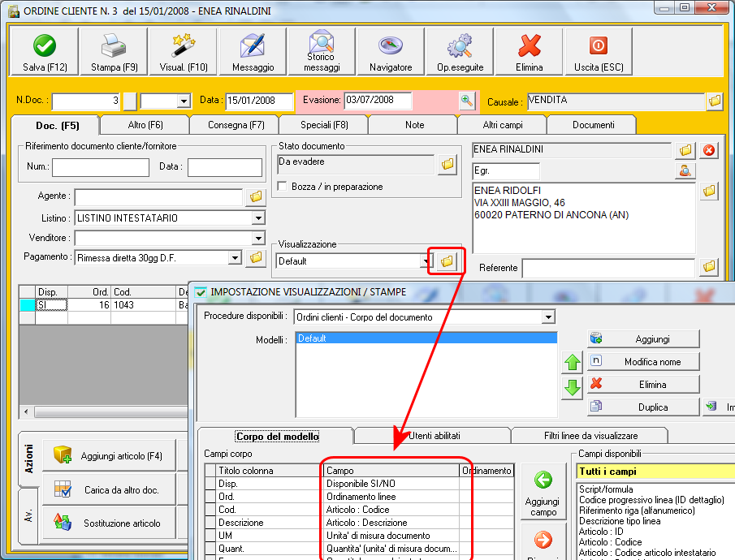
Task: Toggle Bozza / in preparazione checkbox
Action: pos(282,187)
